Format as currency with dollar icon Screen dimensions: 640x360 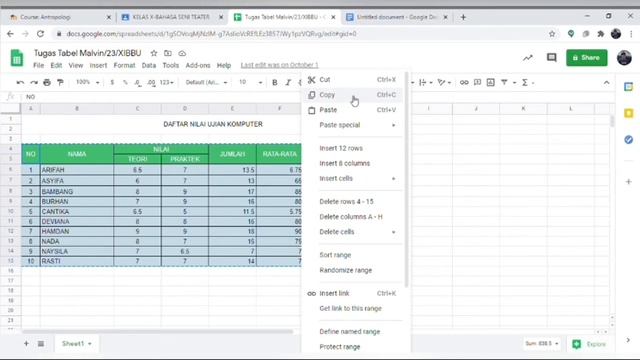(x=112, y=82)
